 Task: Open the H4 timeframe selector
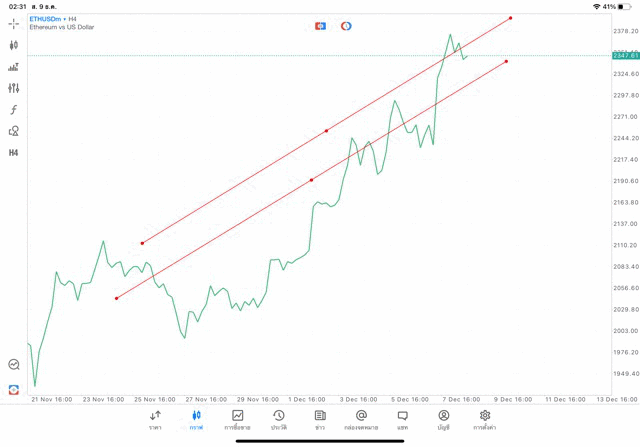click(14, 153)
